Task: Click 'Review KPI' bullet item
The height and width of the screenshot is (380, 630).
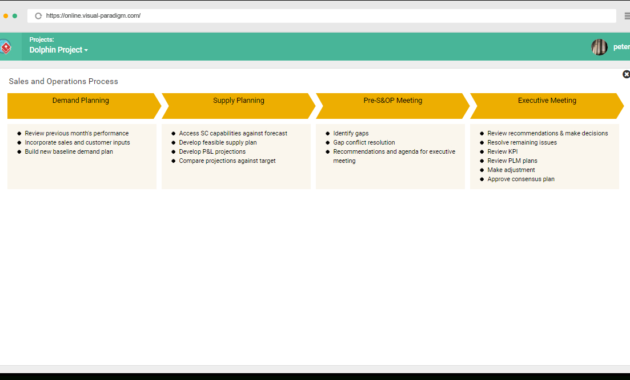Action: click(502, 152)
